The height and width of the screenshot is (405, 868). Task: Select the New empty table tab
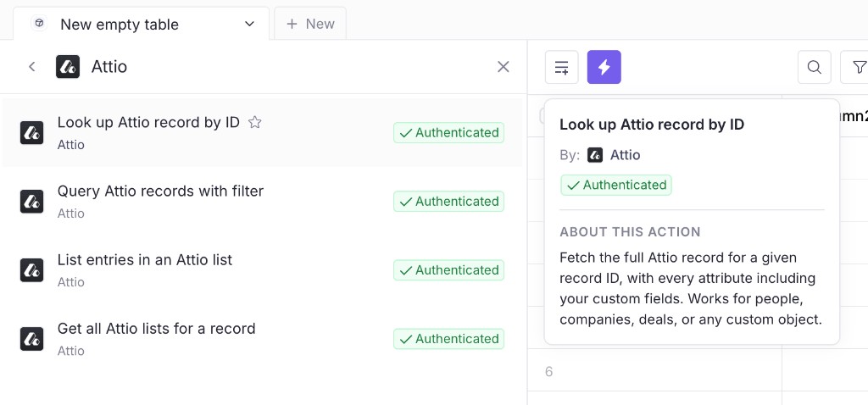click(142, 24)
